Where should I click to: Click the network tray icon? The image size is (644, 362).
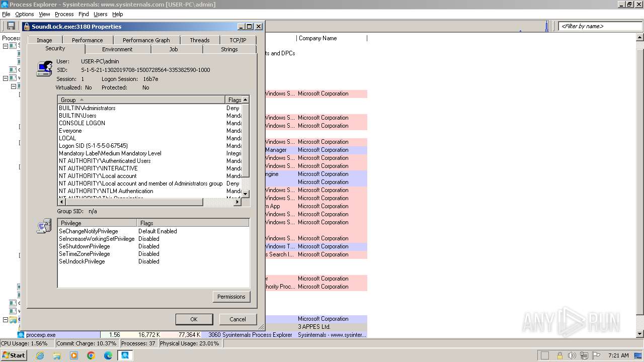[x=584, y=355]
